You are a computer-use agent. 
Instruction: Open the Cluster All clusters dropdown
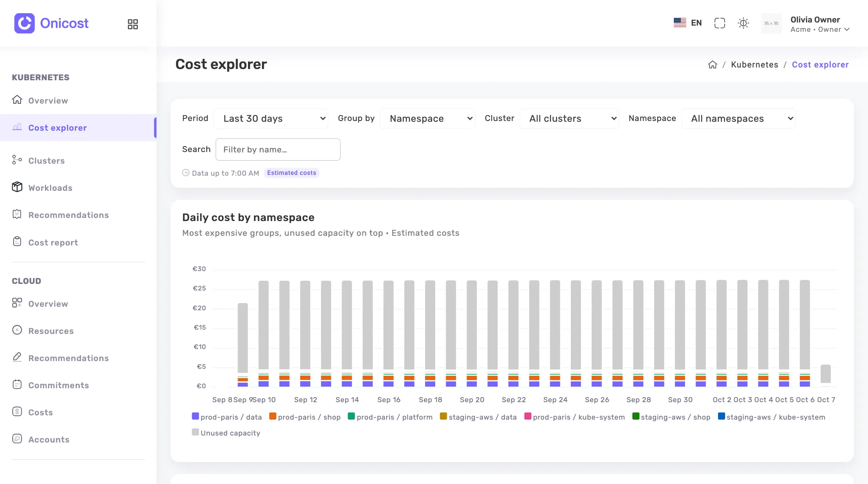click(x=569, y=119)
